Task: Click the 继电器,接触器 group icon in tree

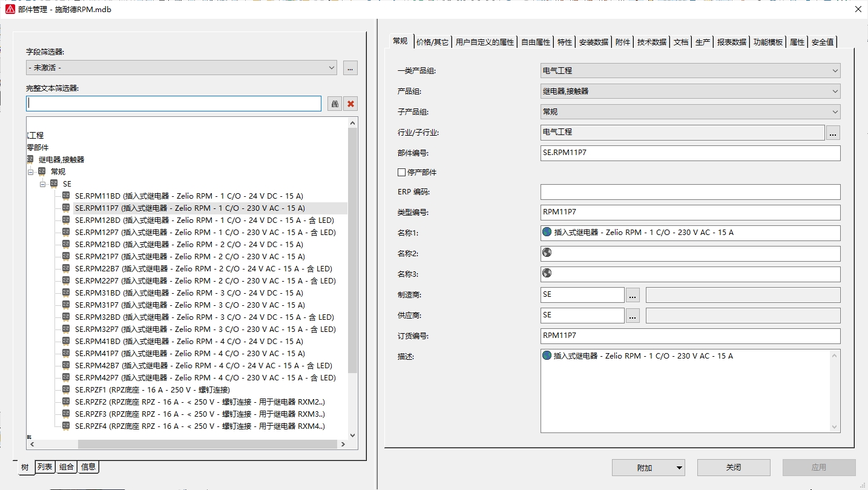Action: (30, 159)
